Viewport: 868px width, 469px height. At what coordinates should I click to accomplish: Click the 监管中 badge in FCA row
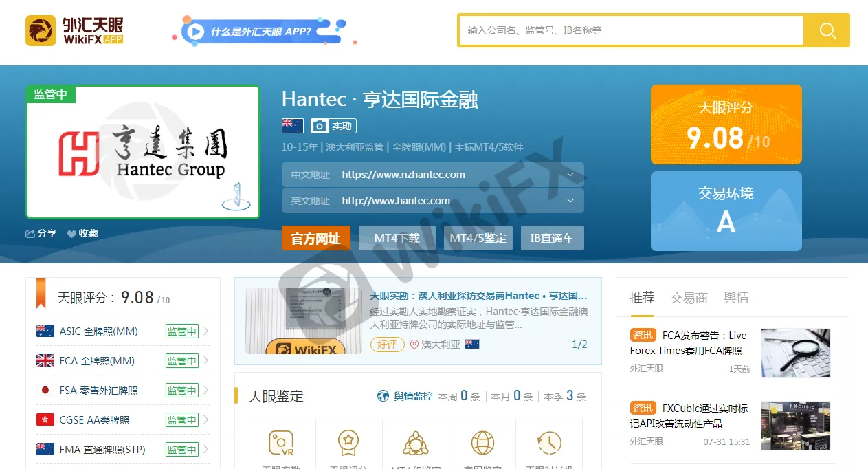click(181, 361)
